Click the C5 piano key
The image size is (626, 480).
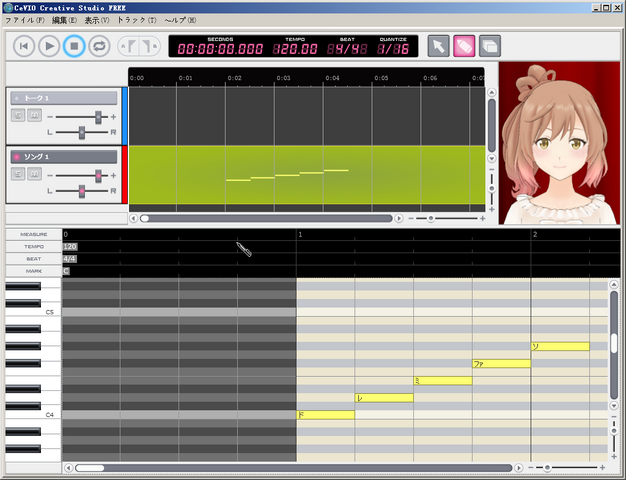click(x=34, y=312)
